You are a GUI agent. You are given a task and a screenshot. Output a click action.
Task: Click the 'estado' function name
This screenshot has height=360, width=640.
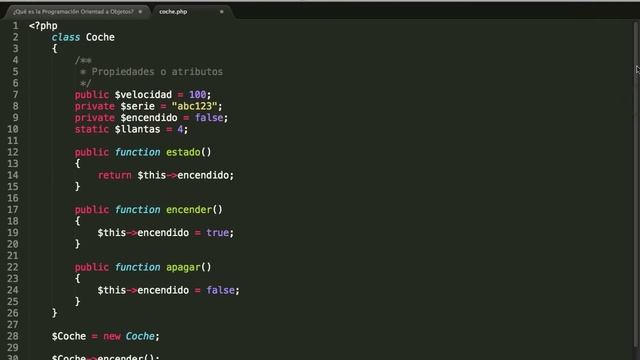pyautogui.click(x=183, y=152)
